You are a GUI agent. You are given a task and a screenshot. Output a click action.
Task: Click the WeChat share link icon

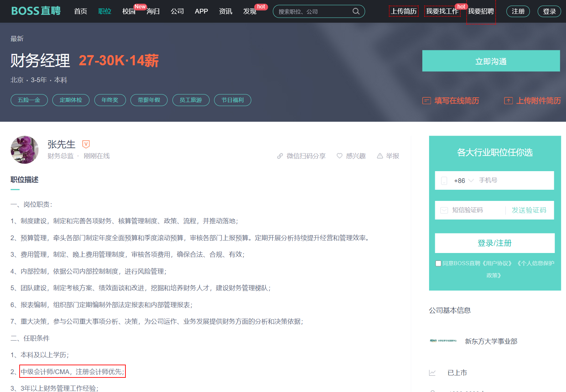click(x=280, y=156)
